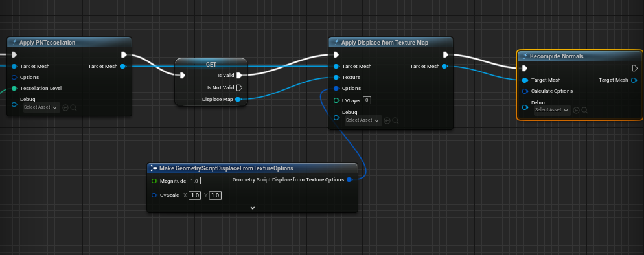Edit the UVScale Y value field
Viewport: 644px width, 255px height.
click(215, 195)
